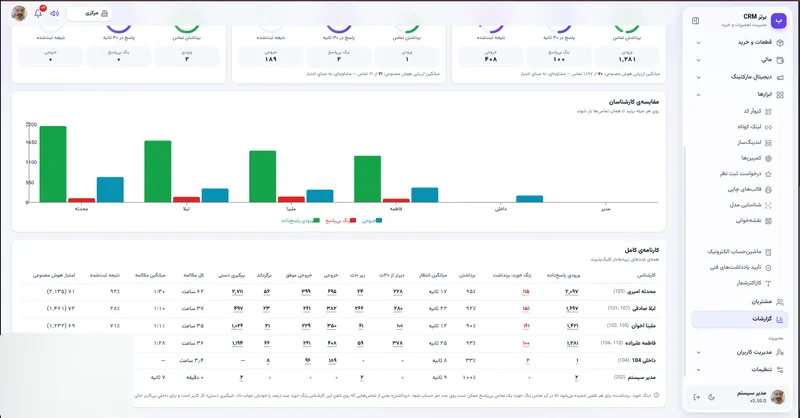Screen dimensions: 800x418
Task: Open the user avatar at top left
Action: tap(19, 13)
